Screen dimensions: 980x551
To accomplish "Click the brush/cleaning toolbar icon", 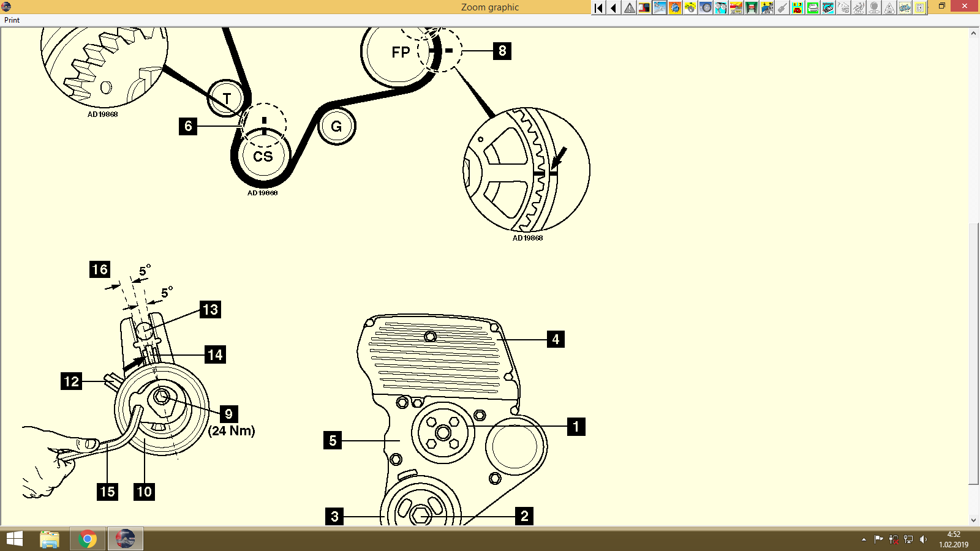I will (x=781, y=9).
